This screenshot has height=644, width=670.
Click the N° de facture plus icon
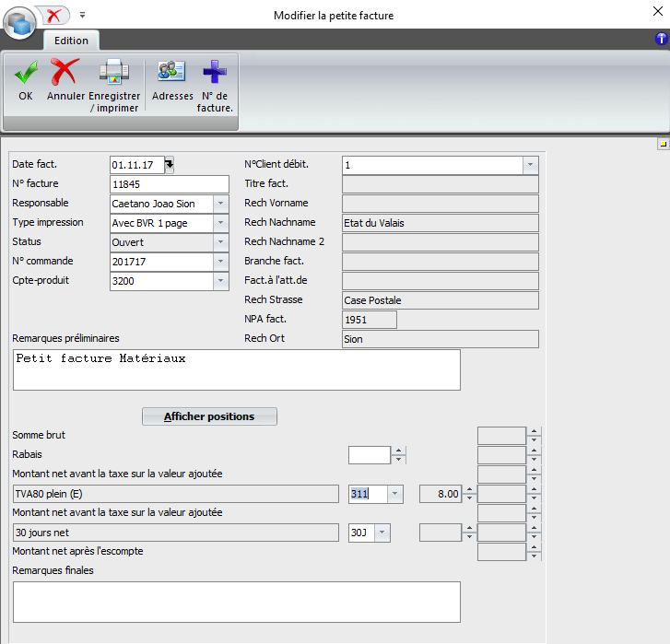coord(215,72)
